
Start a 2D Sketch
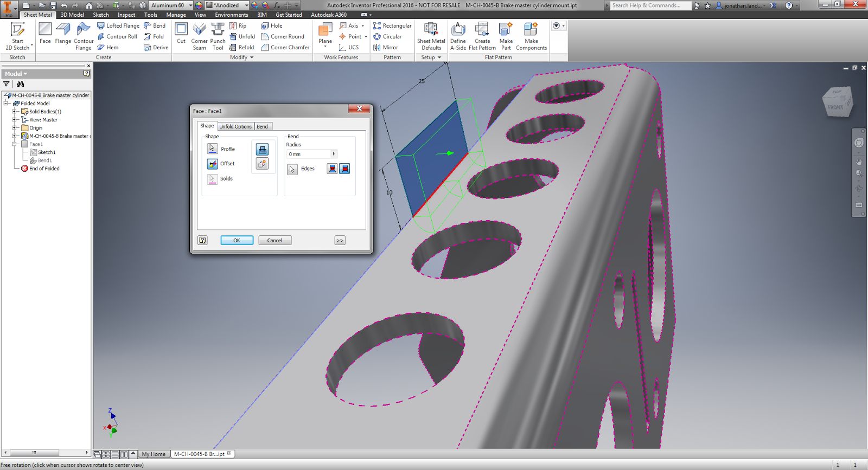[x=17, y=36]
